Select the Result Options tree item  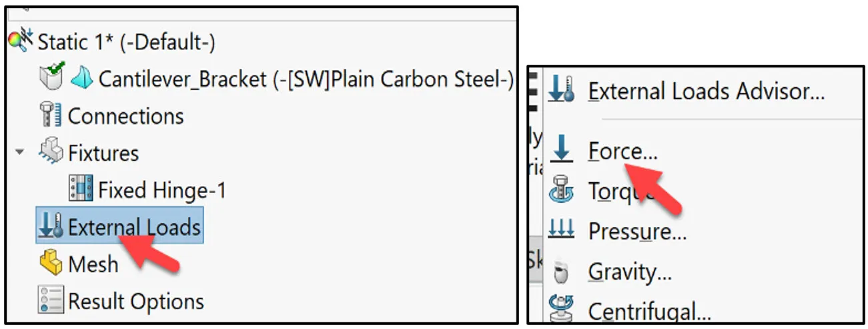[135, 302]
